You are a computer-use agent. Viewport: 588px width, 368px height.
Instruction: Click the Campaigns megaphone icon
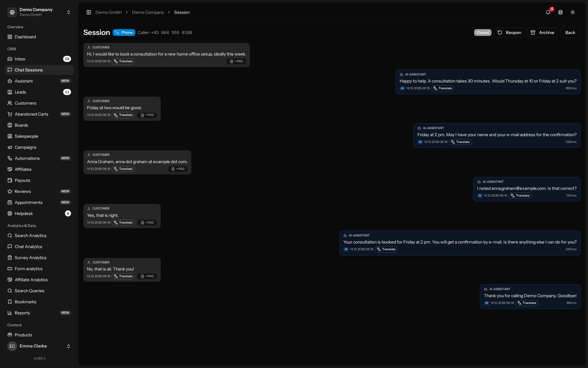(x=10, y=147)
